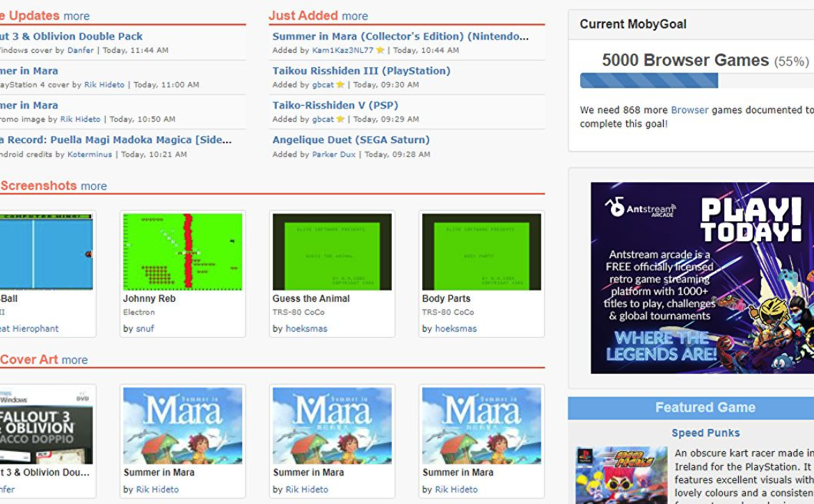Open the blue Ball game screenshot thumbnail
The image size is (814, 504).
tap(46, 252)
